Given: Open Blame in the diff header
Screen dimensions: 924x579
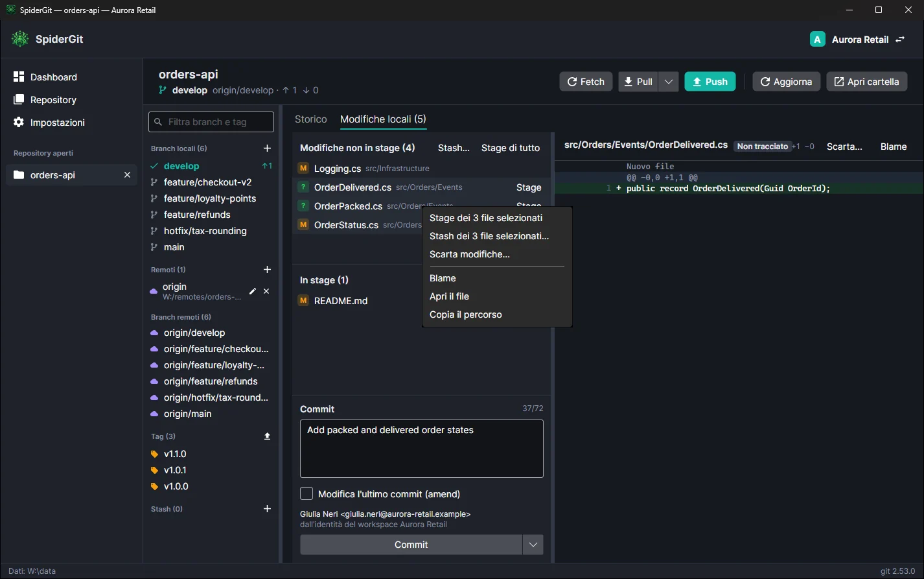Looking at the screenshot, I should [894, 147].
